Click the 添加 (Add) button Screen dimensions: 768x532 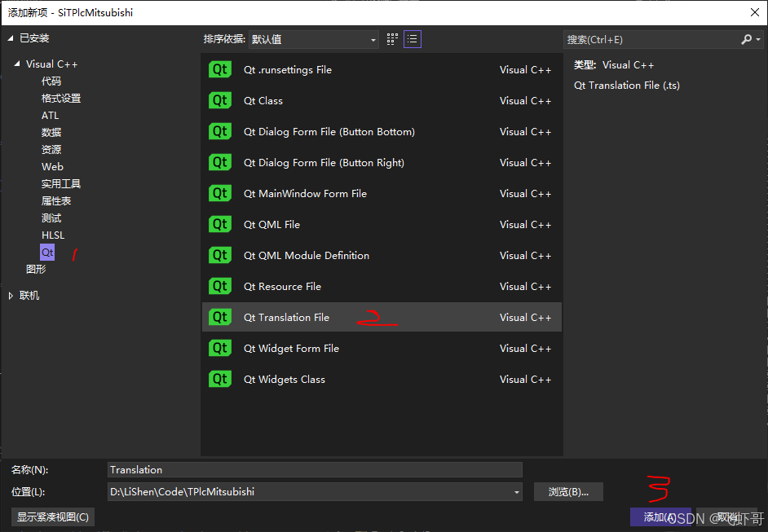(x=660, y=517)
